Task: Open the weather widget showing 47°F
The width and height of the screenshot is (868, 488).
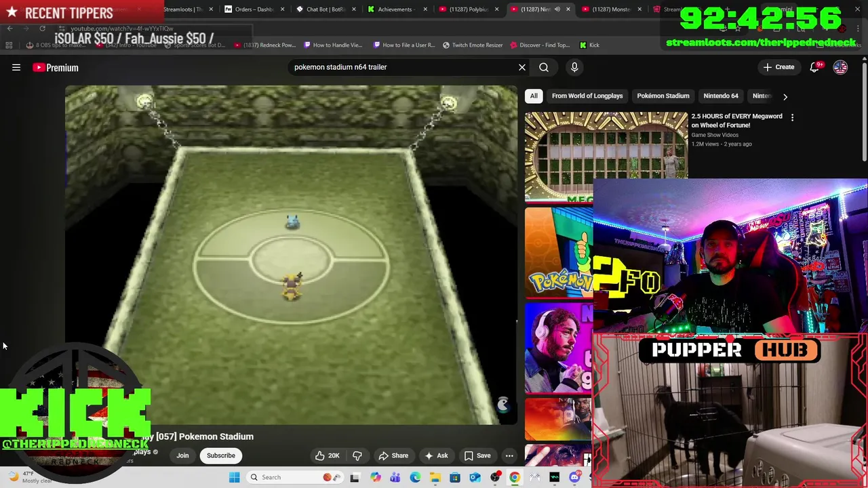Action: point(31,477)
